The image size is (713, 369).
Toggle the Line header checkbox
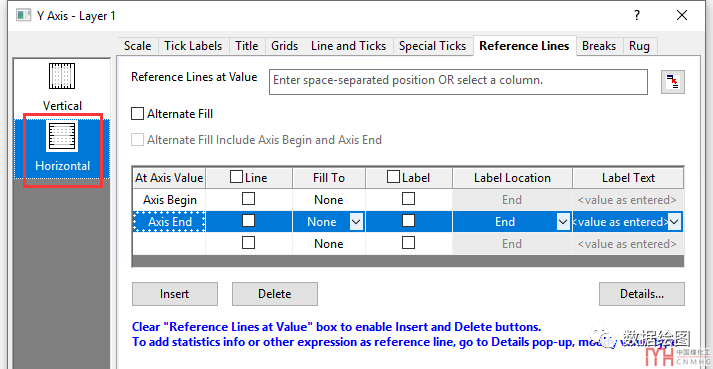pyautogui.click(x=236, y=177)
